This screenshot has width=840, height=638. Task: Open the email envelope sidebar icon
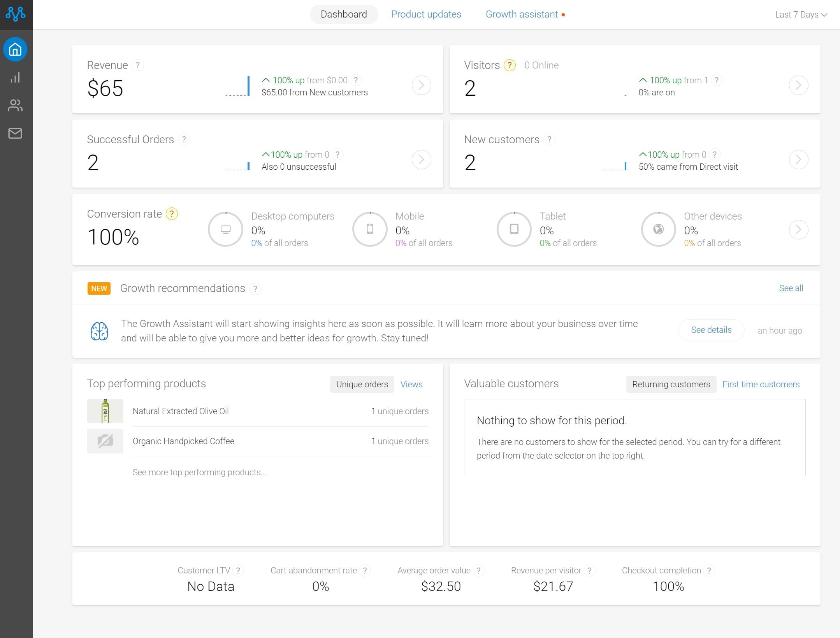click(x=15, y=133)
